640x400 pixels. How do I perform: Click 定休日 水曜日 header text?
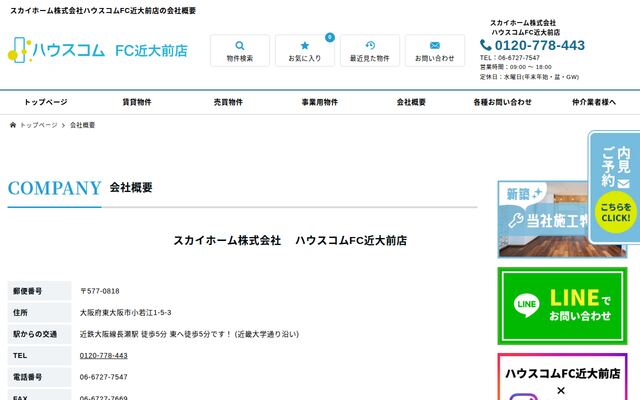(x=529, y=77)
